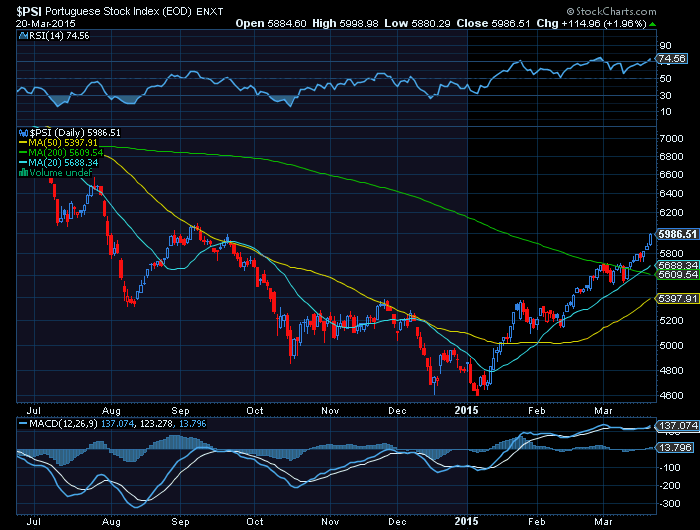Screen dimensions: 700x530
Task: Click the 4600 price axis label
Action: [x=671, y=396]
